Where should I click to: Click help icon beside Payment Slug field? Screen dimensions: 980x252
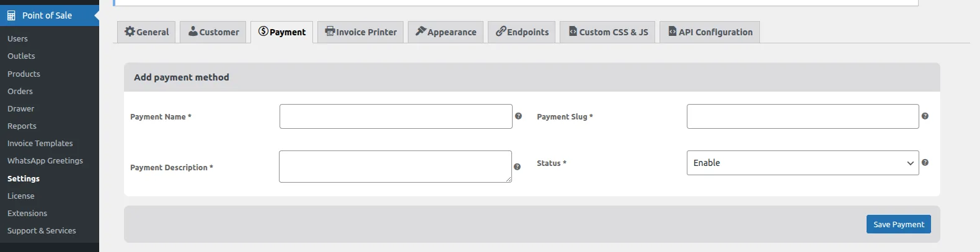(925, 116)
